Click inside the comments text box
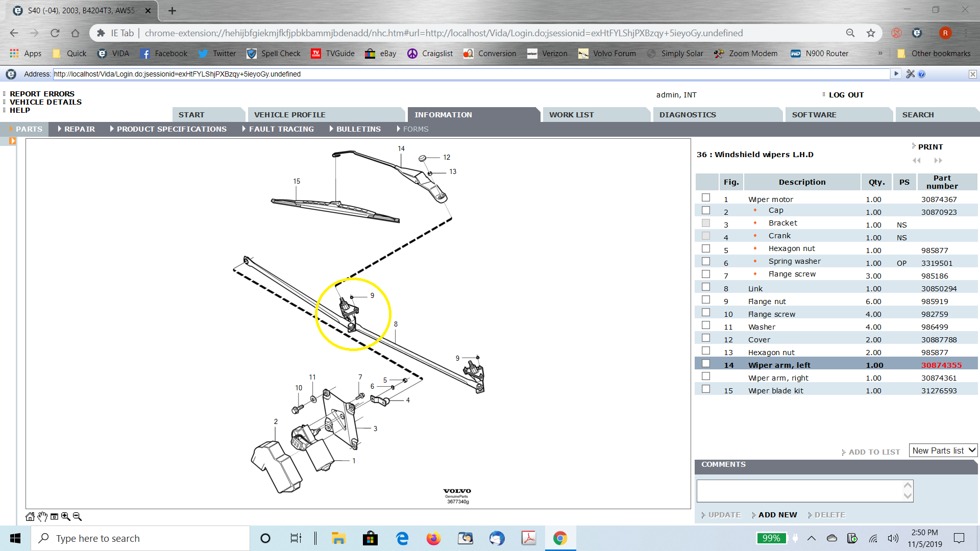Screen dimensions: 980x551 799,491
